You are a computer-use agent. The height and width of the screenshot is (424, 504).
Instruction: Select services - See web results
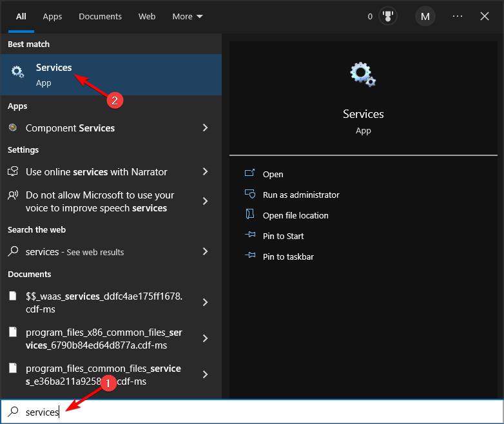tap(111, 251)
